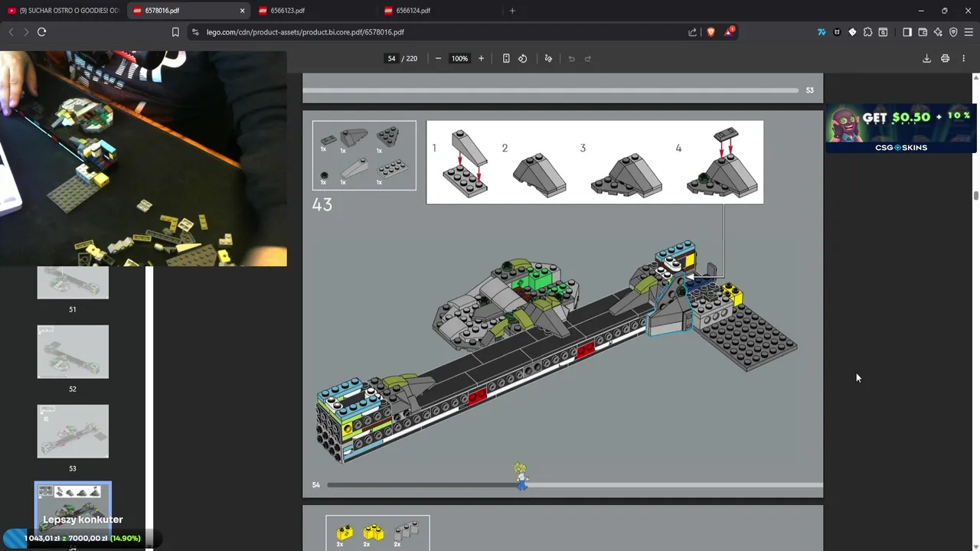Open Brave Wallet

(923, 32)
